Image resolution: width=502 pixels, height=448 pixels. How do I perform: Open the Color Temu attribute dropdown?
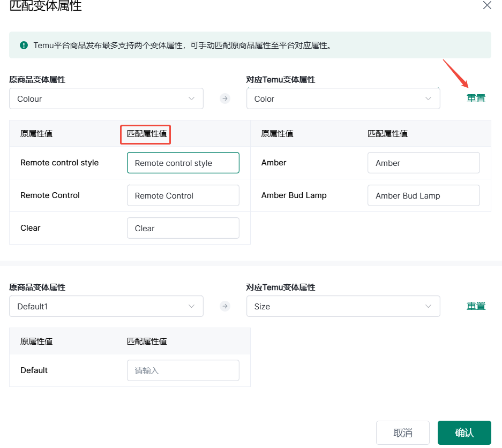point(343,98)
